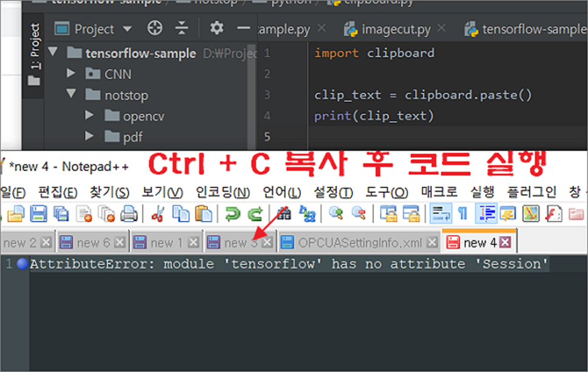Open the 보기(V) menu
This screenshot has width=588, height=372.
click(162, 192)
